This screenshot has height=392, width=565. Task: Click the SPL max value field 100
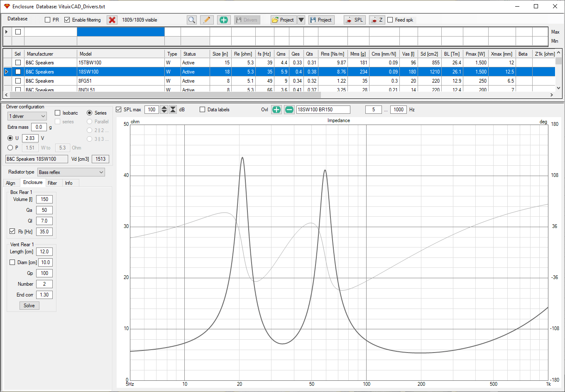pos(152,110)
